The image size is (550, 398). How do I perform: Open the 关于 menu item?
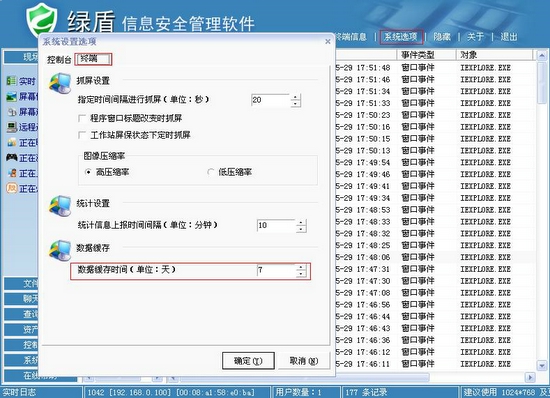coord(475,36)
